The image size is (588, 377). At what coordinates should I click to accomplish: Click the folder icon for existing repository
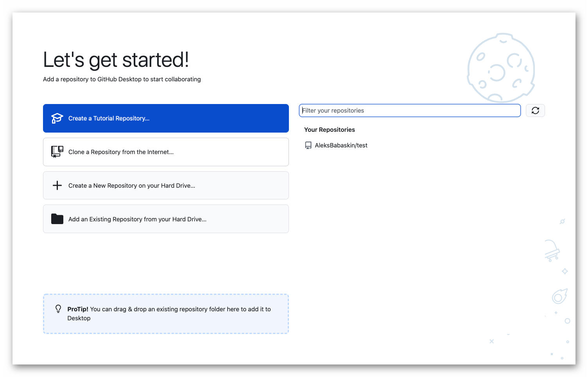pos(57,219)
